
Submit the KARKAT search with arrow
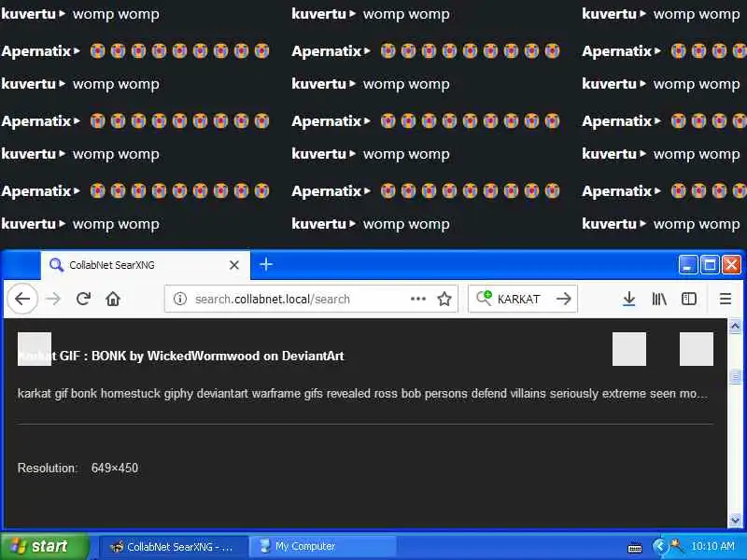[x=564, y=299]
